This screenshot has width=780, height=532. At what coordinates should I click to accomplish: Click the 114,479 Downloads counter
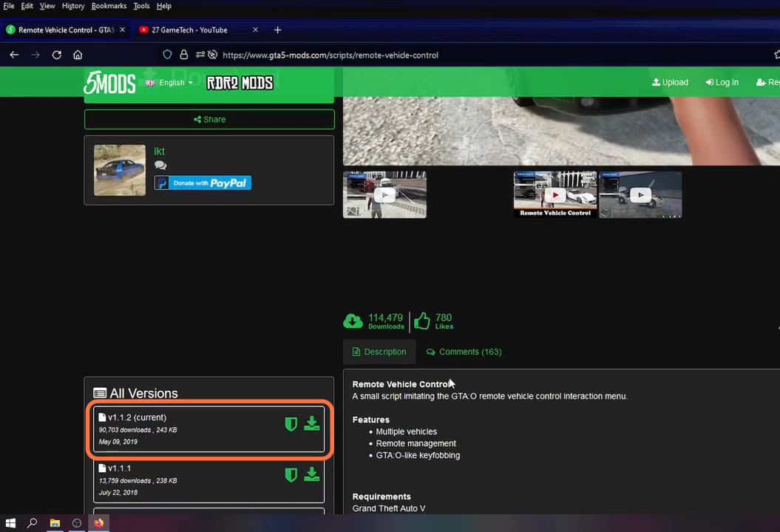[x=386, y=321]
